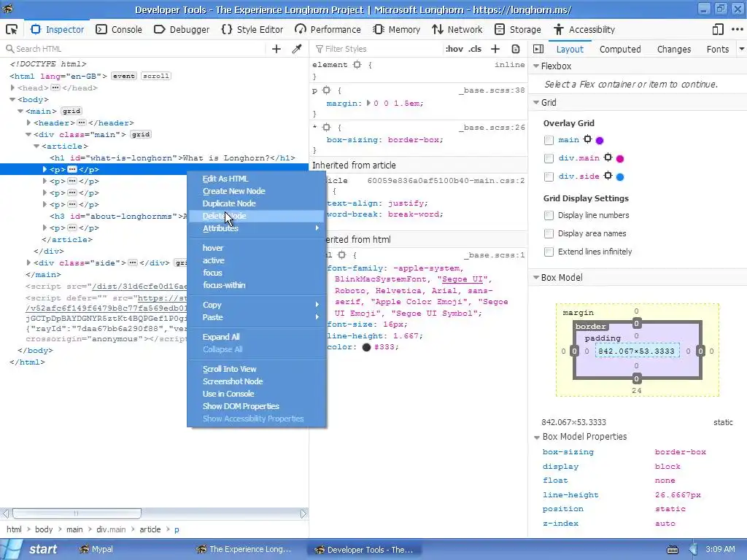Check Display line numbers
The height and width of the screenshot is (560, 747).
pos(549,215)
